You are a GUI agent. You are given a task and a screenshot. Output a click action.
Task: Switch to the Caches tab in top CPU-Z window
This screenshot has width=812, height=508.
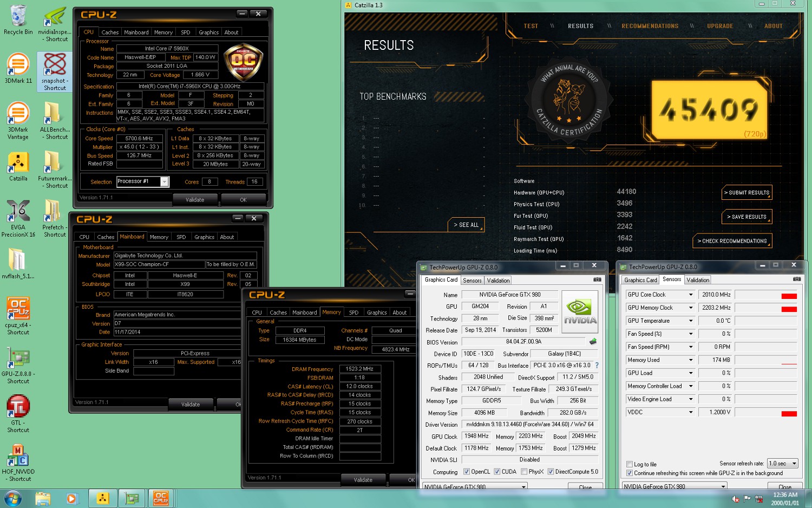click(110, 32)
